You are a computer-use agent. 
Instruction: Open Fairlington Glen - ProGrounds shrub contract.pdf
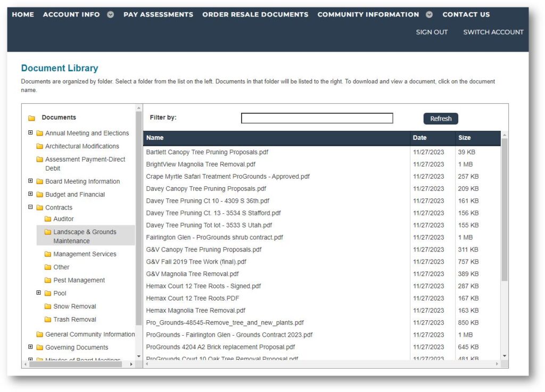click(x=214, y=238)
